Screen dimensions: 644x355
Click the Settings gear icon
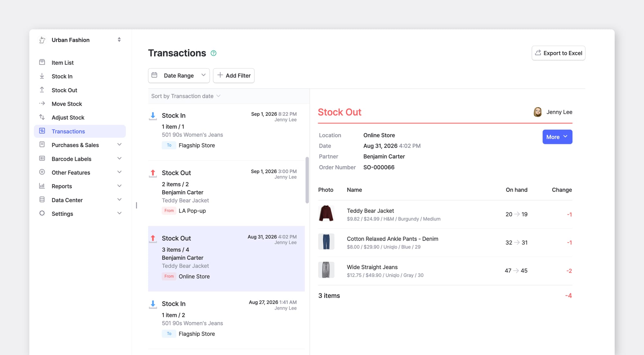coord(42,213)
